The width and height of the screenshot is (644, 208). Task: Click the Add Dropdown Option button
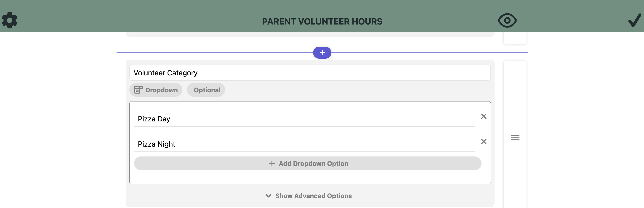tap(308, 163)
